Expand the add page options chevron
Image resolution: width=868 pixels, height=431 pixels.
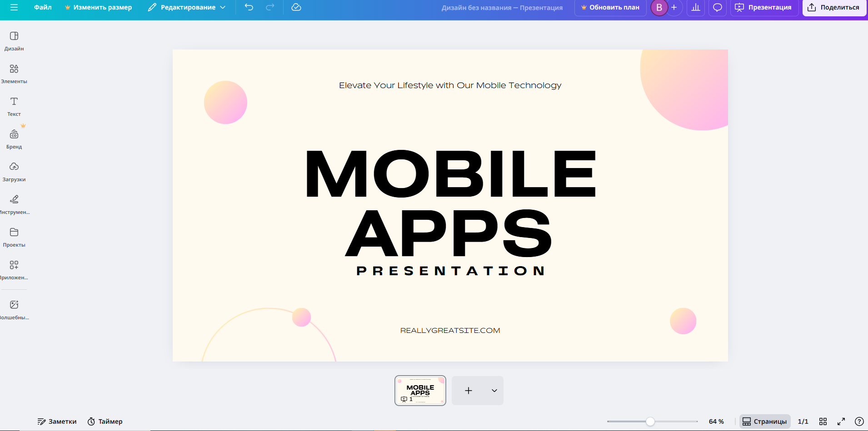click(x=494, y=391)
